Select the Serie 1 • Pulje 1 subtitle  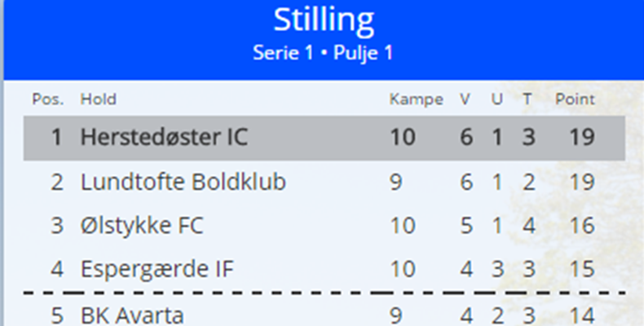pyautogui.click(x=323, y=53)
